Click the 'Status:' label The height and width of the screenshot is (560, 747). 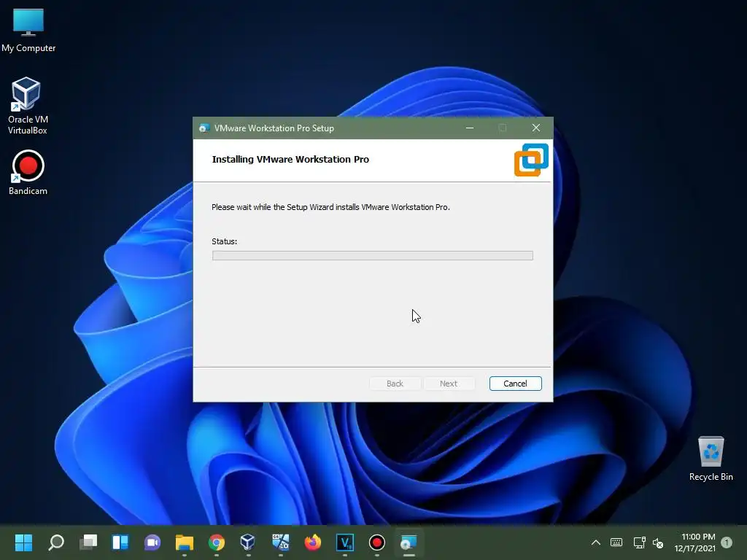225,241
